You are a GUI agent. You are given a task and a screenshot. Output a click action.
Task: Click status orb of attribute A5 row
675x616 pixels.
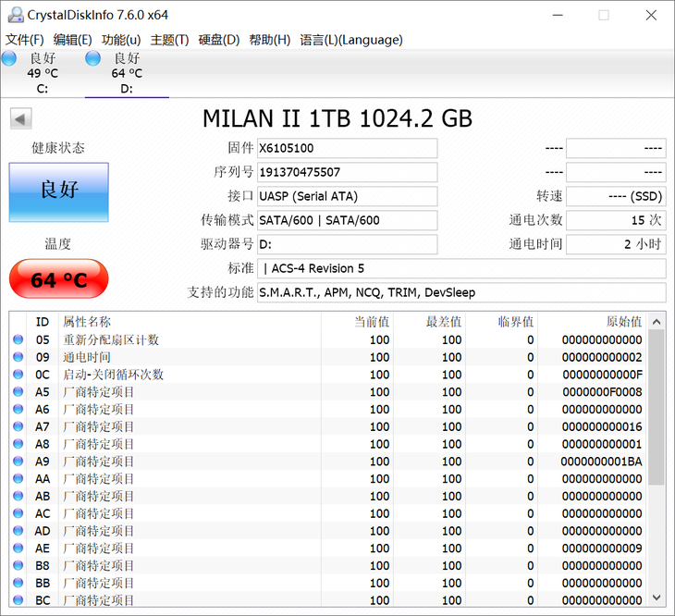18,392
